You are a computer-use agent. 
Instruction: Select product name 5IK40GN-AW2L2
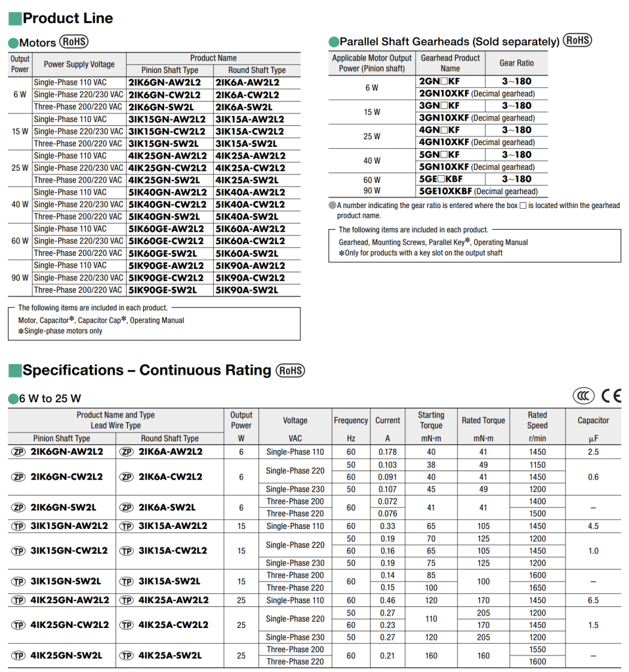pos(167,192)
